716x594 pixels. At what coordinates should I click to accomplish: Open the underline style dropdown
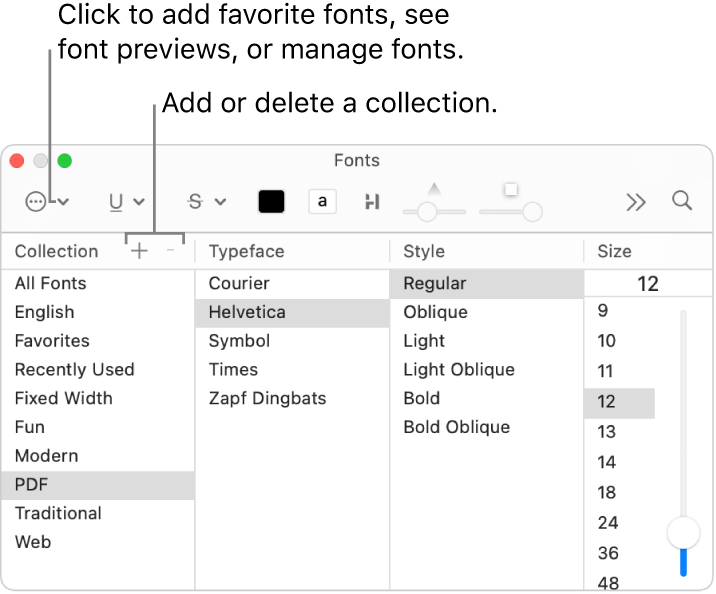[x=126, y=202]
